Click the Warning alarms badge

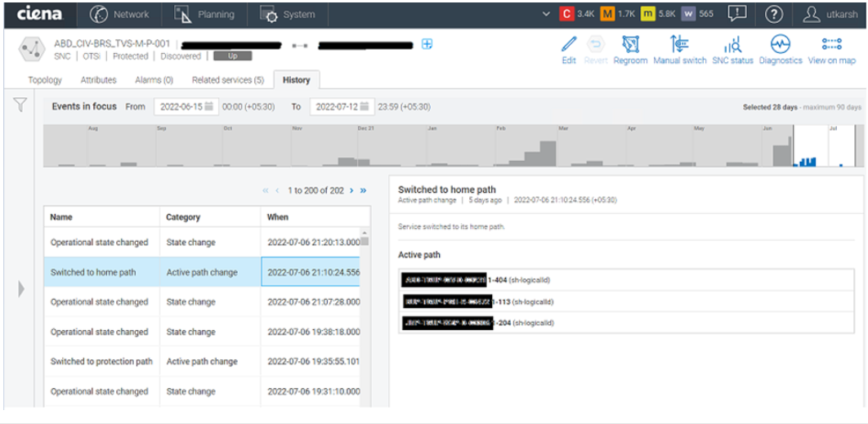[x=688, y=15]
